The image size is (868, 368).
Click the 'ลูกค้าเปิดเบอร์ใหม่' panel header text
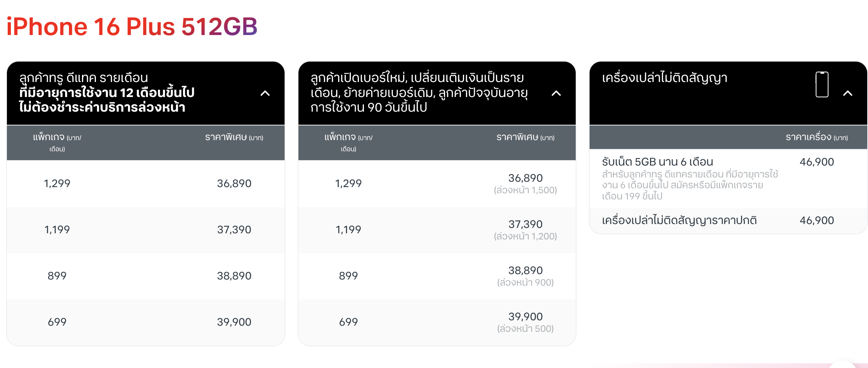419,92
